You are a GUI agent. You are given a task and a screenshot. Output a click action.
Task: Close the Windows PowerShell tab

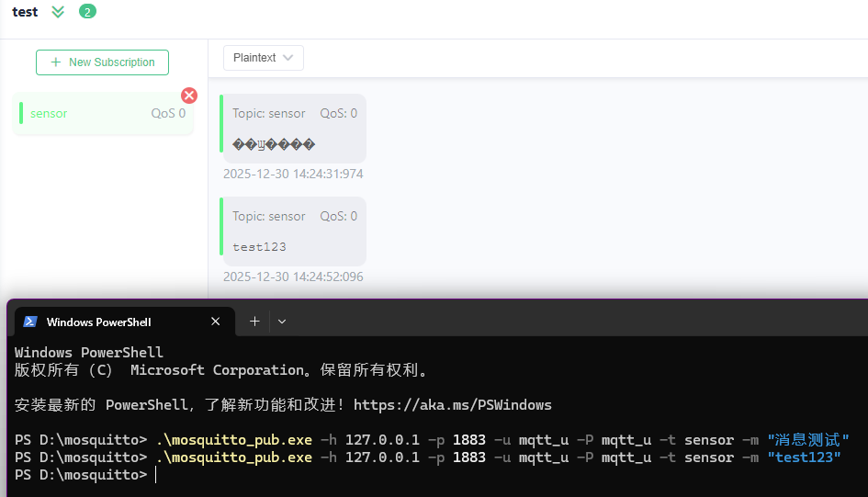[x=215, y=322]
